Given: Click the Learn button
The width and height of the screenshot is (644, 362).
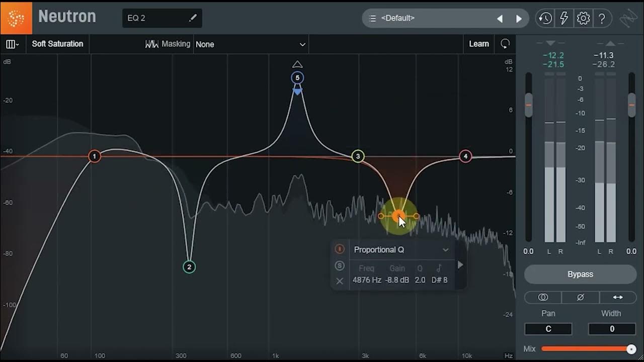Looking at the screenshot, I should (479, 44).
